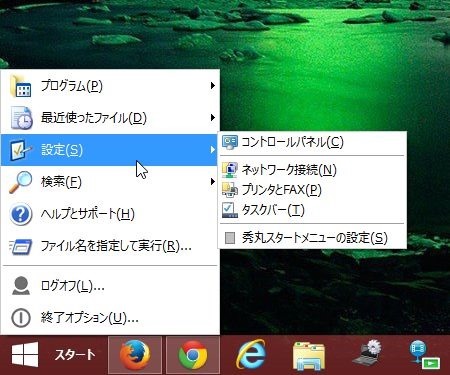Open Firefox from the taskbar
The image size is (450, 375).
(x=135, y=355)
